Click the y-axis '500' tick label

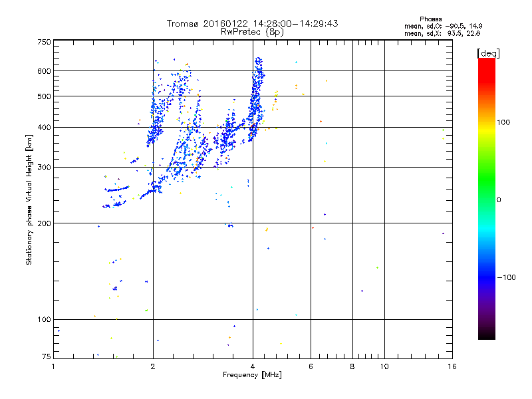click(44, 96)
